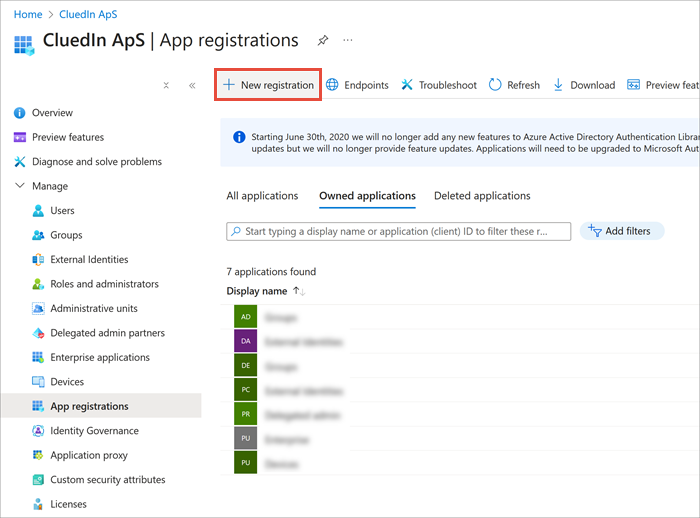700x518 pixels.
Task: Open Overview in the sidebar
Action: point(52,113)
